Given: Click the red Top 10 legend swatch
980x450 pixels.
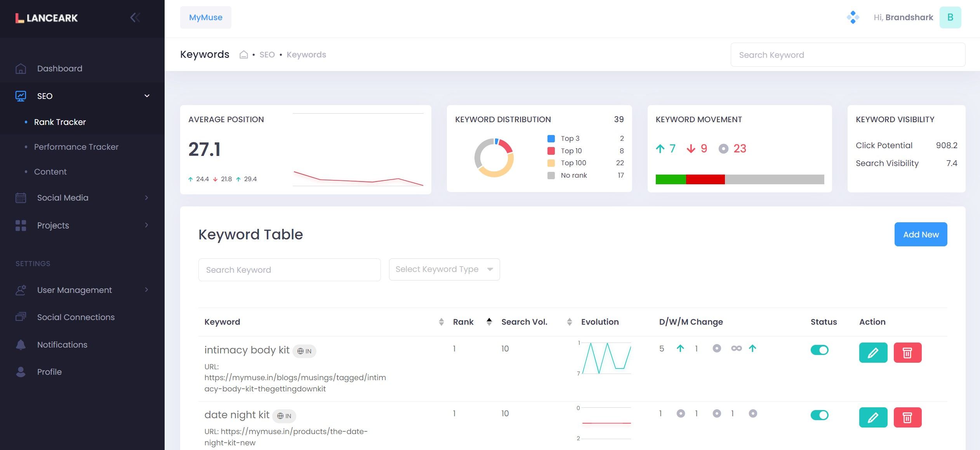Looking at the screenshot, I should (x=551, y=151).
